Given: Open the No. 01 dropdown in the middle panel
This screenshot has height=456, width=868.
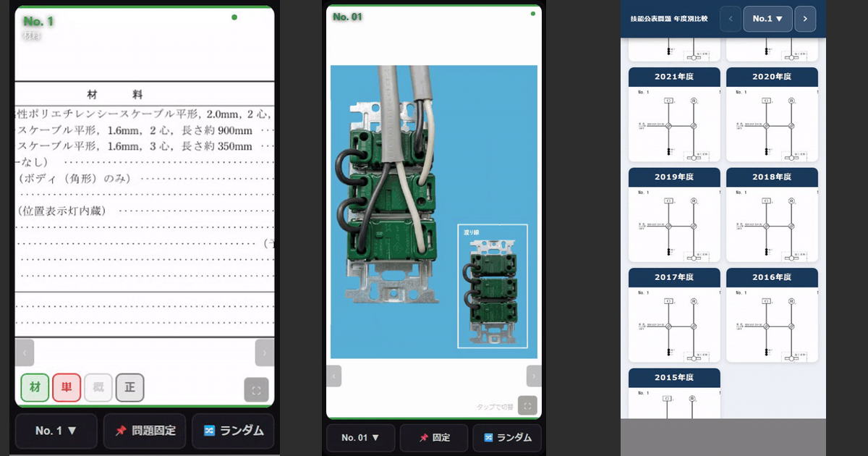Looking at the screenshot, I should [x=361, y=438].
